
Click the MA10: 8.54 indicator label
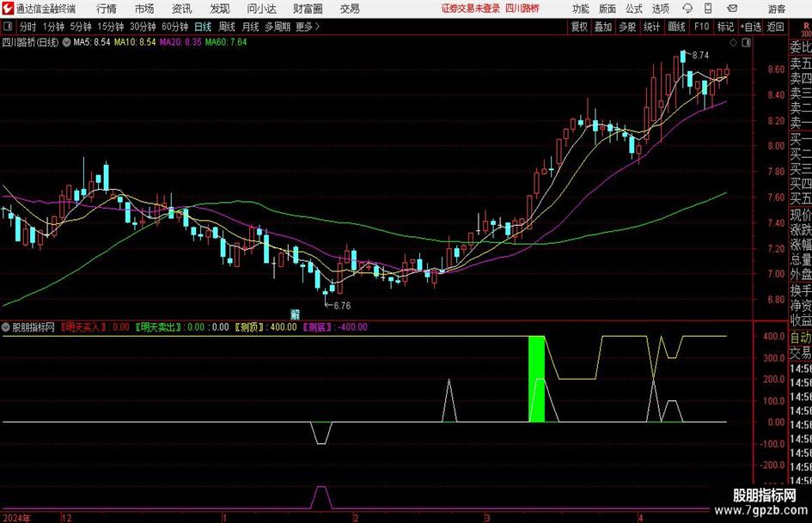point(135,42)
